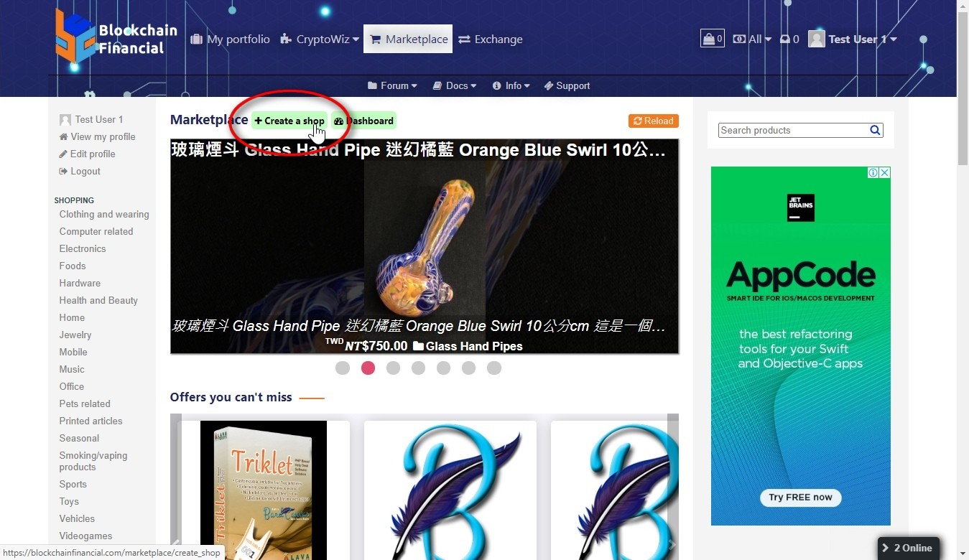Open the Forum dropdown menu
Image resolution: width=969 pixels, height=560 pixels.
click(x=392, y=85)
